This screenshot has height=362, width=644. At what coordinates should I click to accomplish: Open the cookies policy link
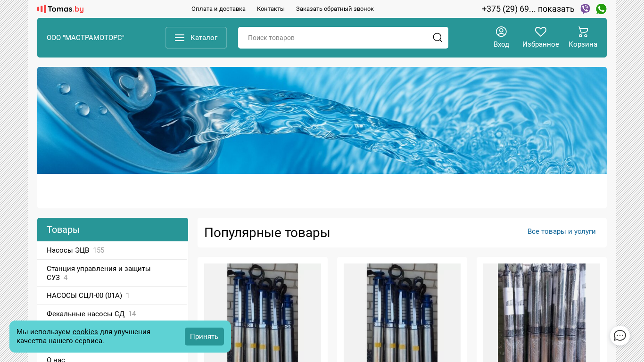(85, 332)
